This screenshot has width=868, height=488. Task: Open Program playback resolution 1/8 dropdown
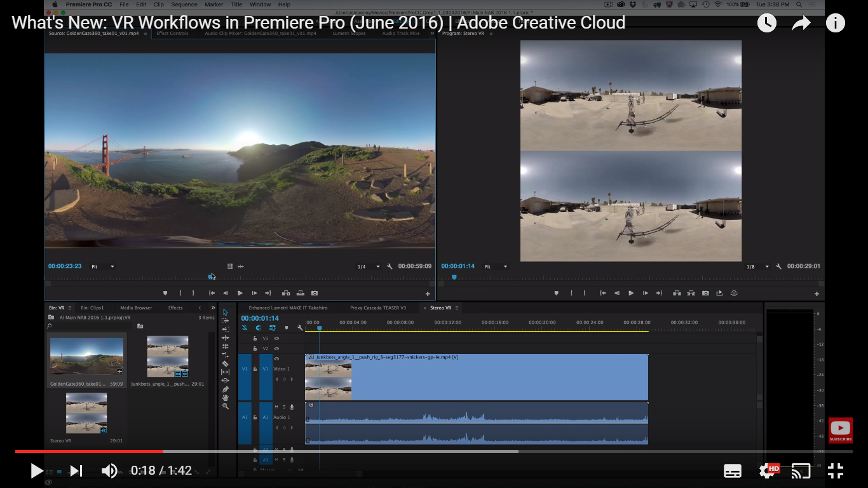(757, 266)
